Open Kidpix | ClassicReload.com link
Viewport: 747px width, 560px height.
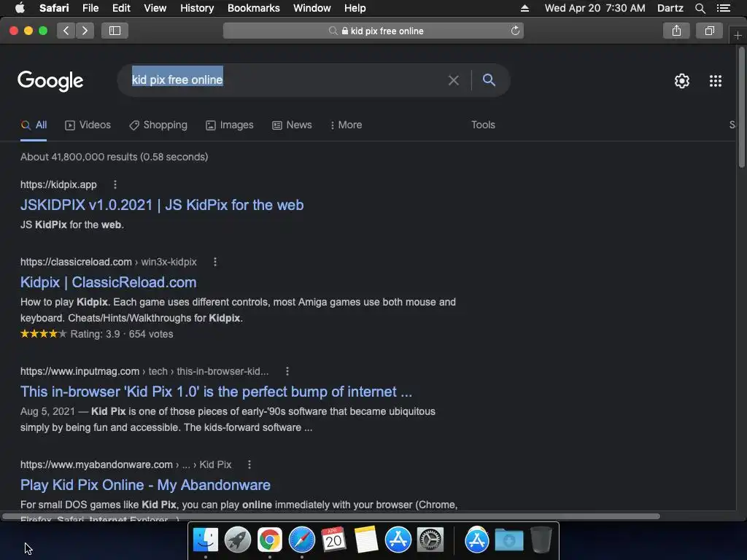(108, 282)
